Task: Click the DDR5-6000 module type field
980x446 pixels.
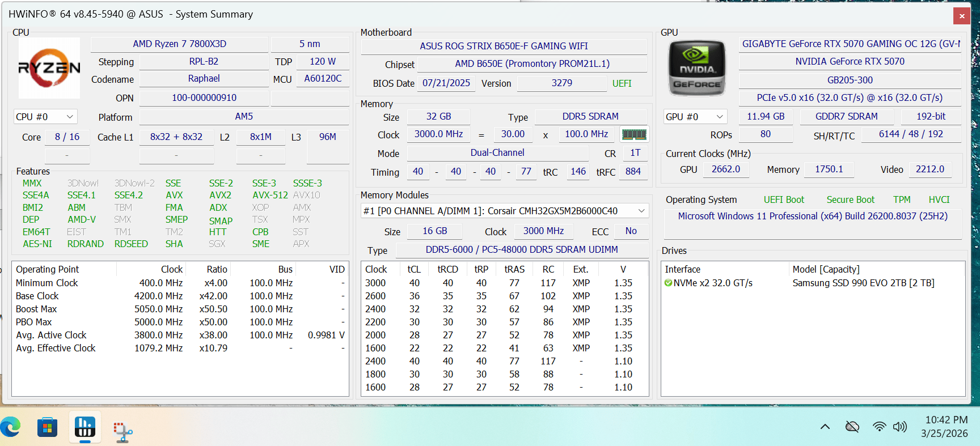Action: (522, 249)
